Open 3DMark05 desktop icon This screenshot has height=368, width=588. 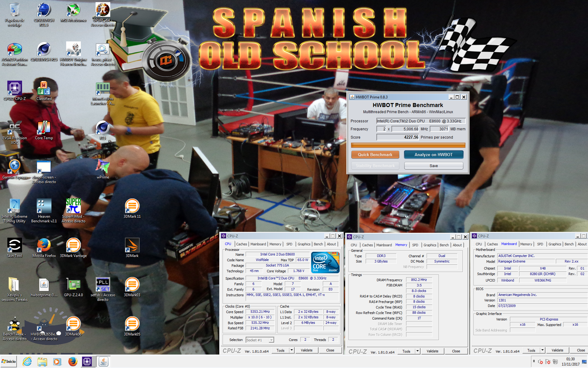tap(132, 327)
